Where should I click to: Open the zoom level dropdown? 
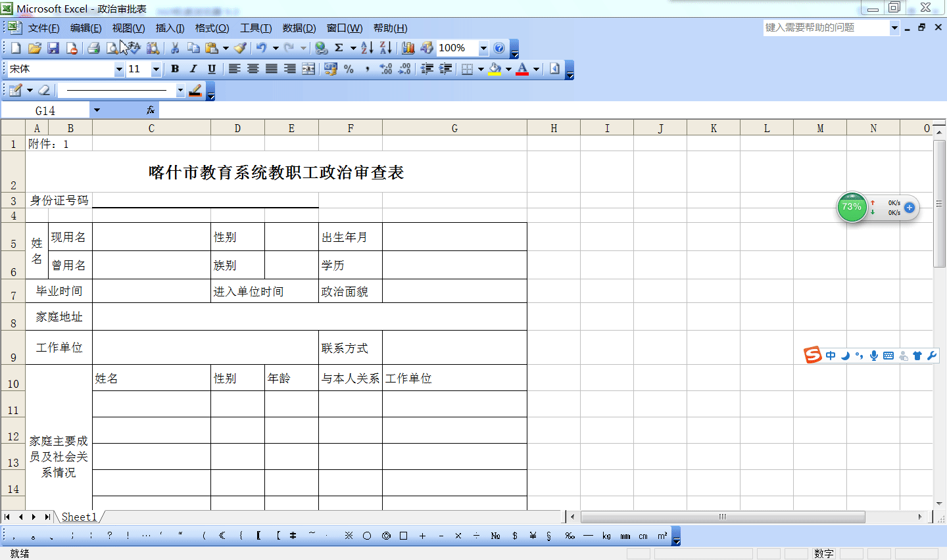483,48
